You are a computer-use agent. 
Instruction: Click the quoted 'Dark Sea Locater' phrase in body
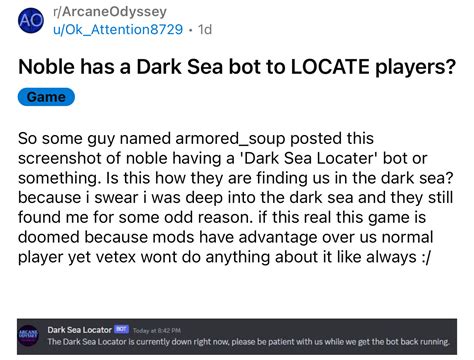tap(310, 158)
